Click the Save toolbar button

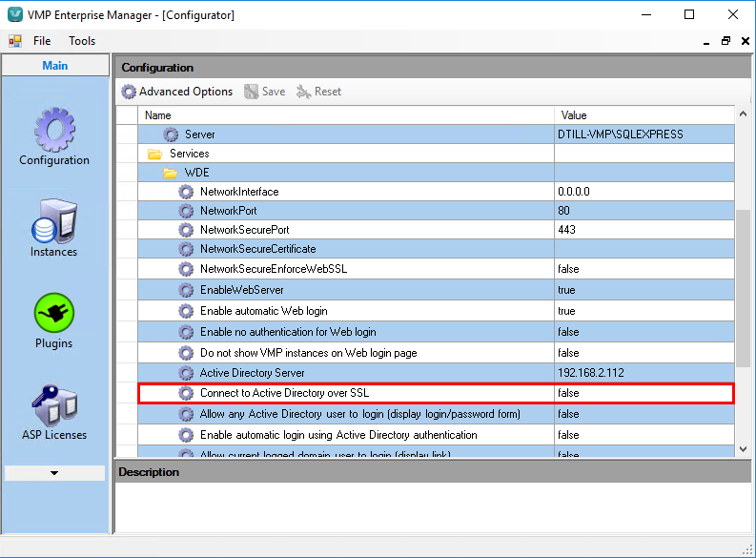265,92
